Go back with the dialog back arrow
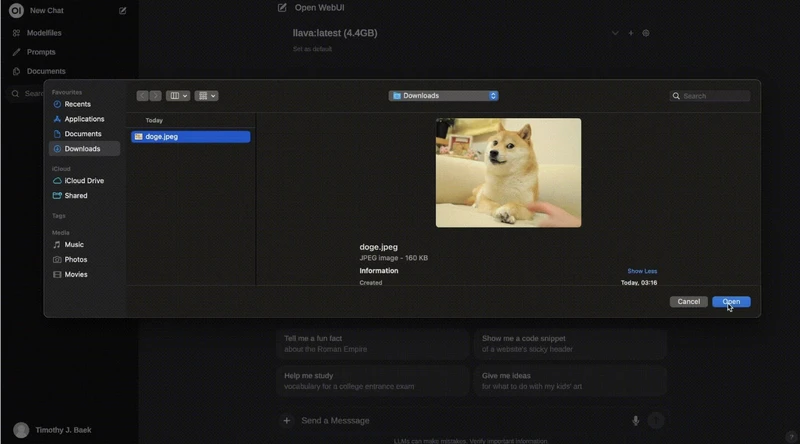This screenshot has height=444, width=800. 142,95
